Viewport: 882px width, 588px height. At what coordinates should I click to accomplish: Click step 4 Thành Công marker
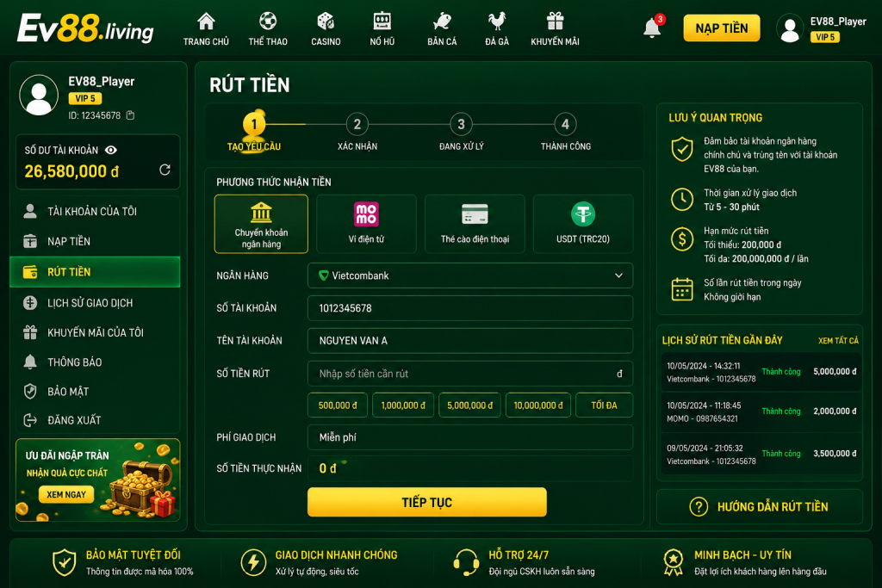565,124
